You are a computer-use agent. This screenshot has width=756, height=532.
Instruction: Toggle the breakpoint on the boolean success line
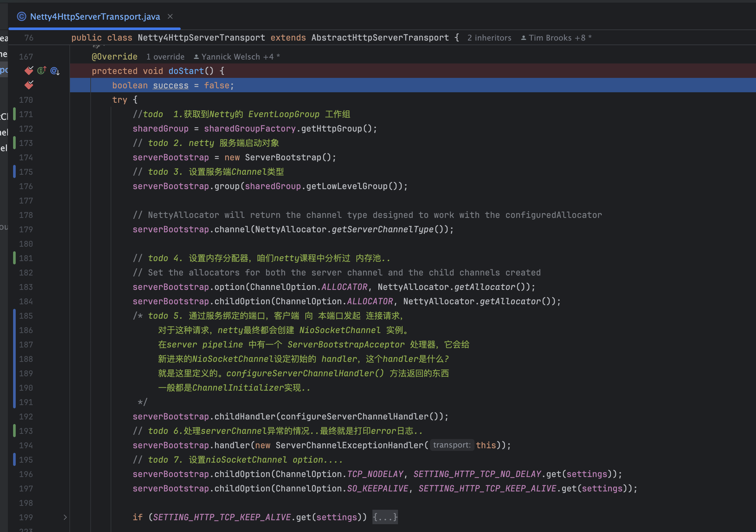pyautogui.click(x=29, y=85)
